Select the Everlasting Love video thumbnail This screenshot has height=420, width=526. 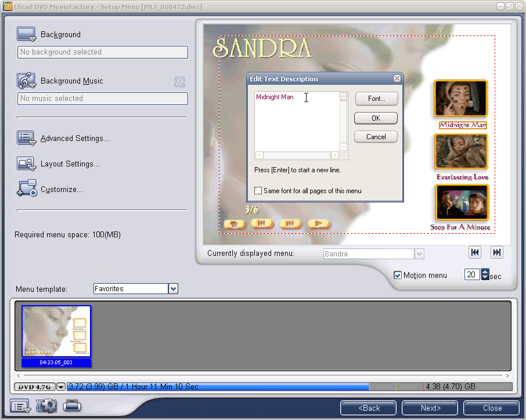point(461,151)
